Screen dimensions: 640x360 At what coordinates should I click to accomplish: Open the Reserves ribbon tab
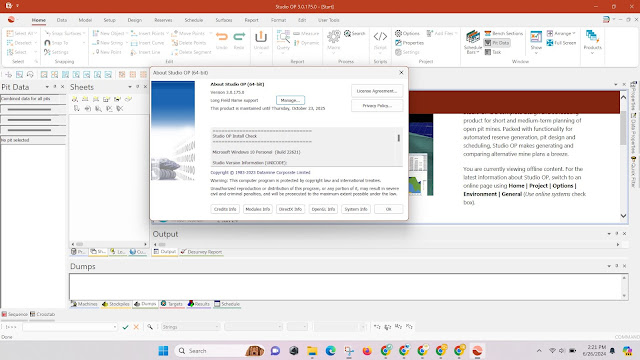[x=163, y=20]
